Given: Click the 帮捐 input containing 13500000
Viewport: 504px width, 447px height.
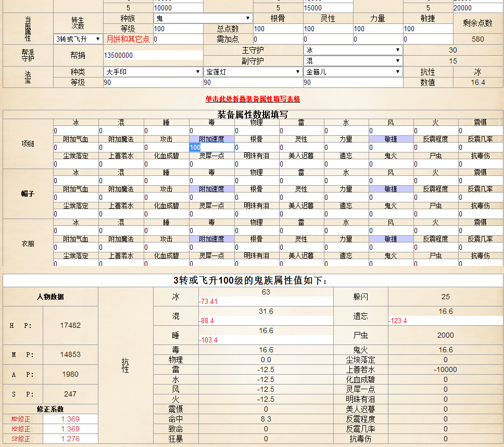Looking at the screenshot, I should coord(153,55).
